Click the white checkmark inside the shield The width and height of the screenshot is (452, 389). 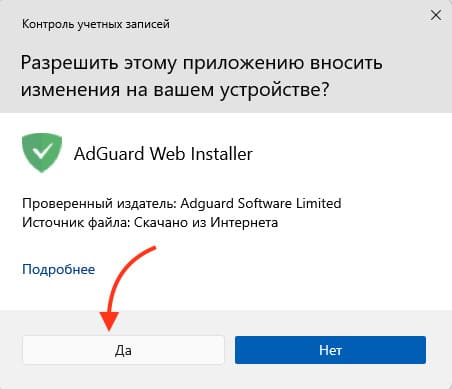44,151
